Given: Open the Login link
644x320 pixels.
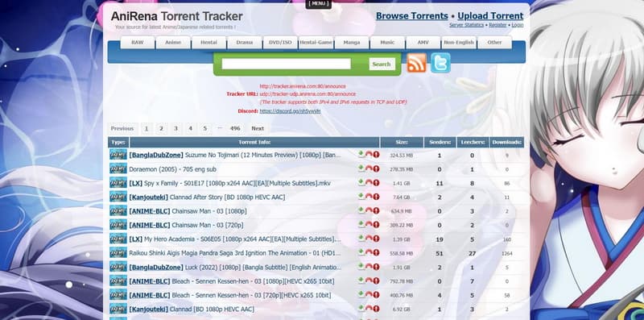Looking at the screenshot, I should 518,25.
